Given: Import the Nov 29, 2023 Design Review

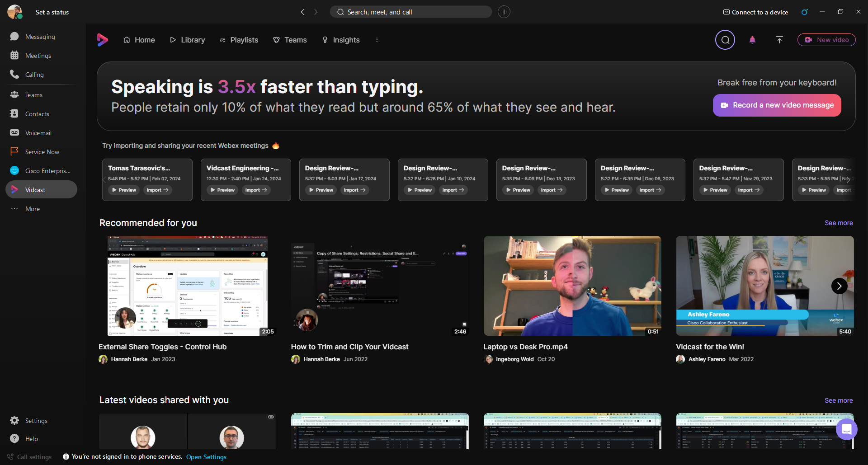Looking at the screenshot, I should click(x=749, y=190).
